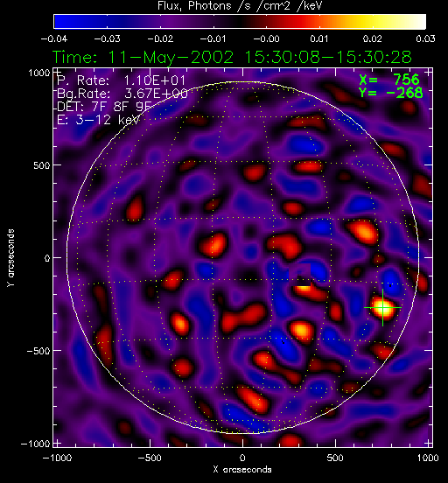Click the DET: 7F 8F 9F label
The height and width of the screenshot is (483, 448).
coord(104,107)
